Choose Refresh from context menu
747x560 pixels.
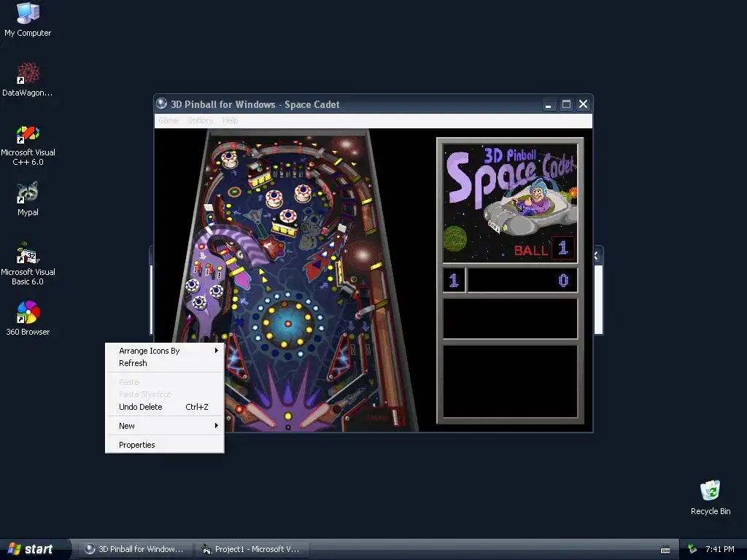coord(164,363)
